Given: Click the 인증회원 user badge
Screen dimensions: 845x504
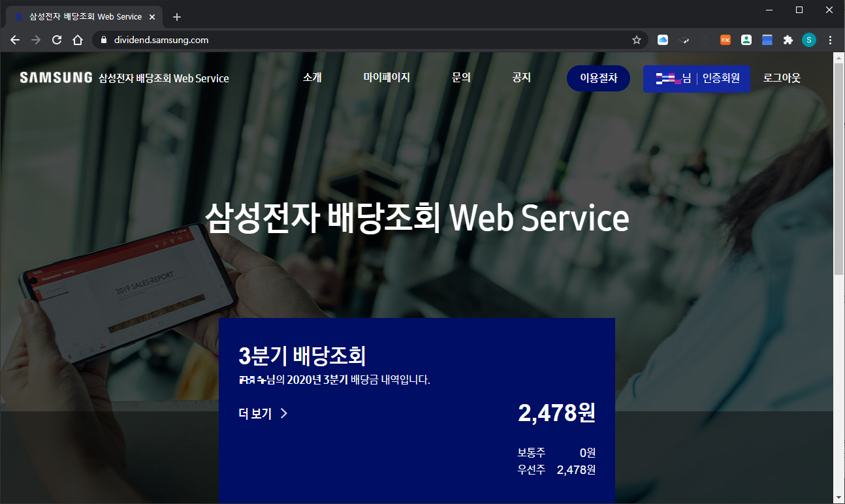Looking at the screenshot, I should pyautogui.click(x=697, y=78).
